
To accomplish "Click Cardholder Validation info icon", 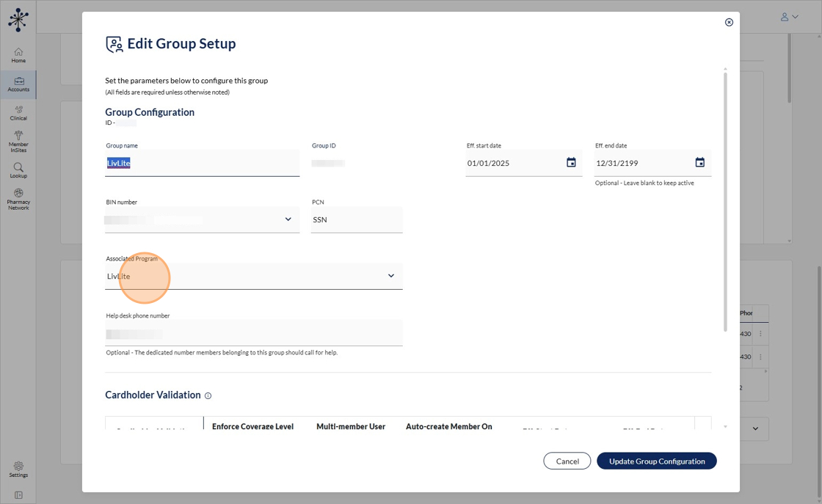I will tap(208, 396).
